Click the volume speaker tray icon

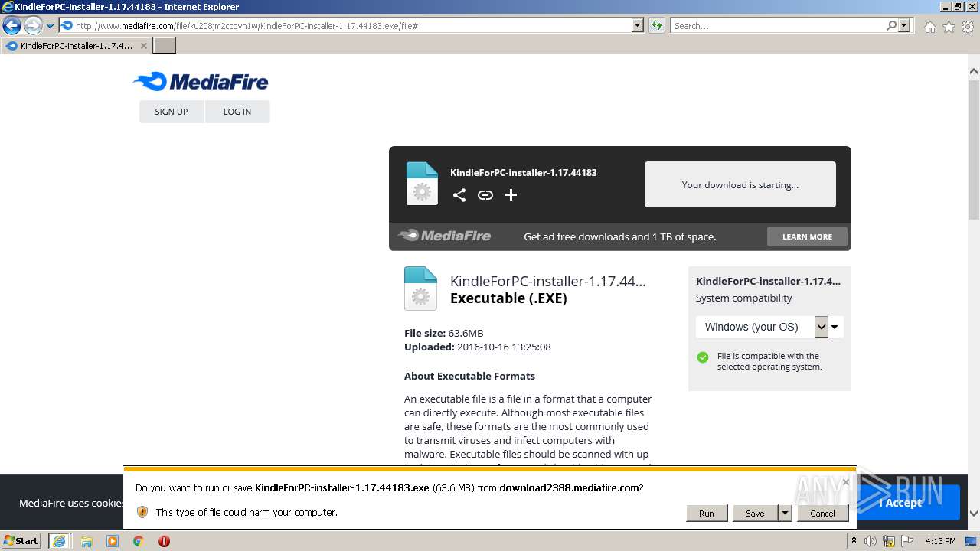[x=871, y=541]
